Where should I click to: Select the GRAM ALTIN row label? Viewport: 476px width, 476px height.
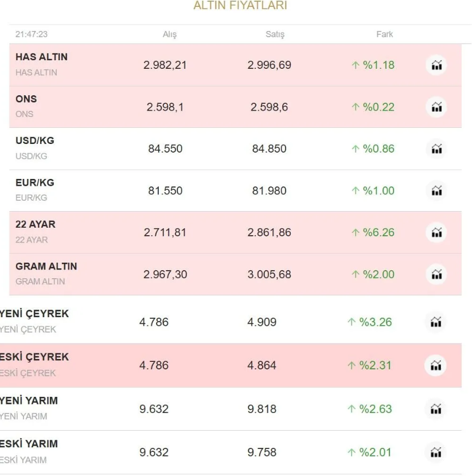pyautogui.click(x=46, y=267)
